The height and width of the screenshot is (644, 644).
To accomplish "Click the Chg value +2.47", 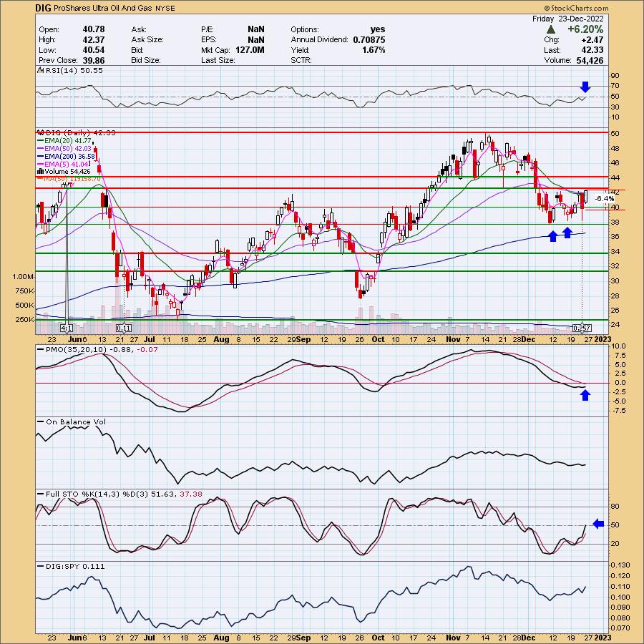I will [592, 39].
